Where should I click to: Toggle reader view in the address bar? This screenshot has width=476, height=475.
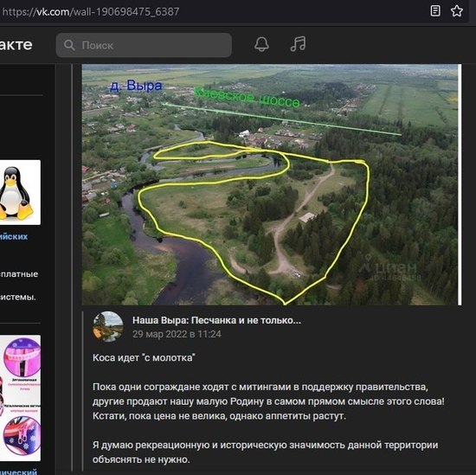435,11
